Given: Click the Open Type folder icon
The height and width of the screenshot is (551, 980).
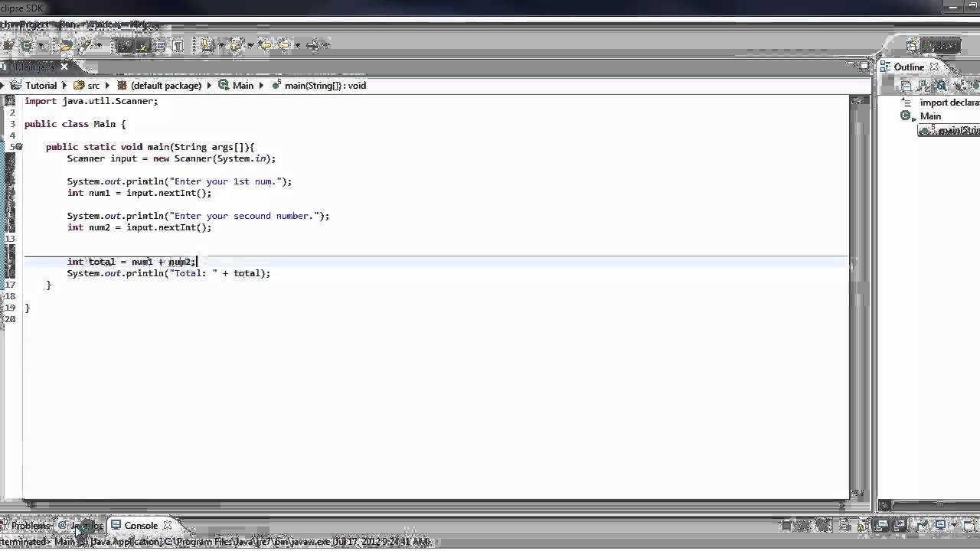Looking at the screenshot, I should tap(67, 45).
